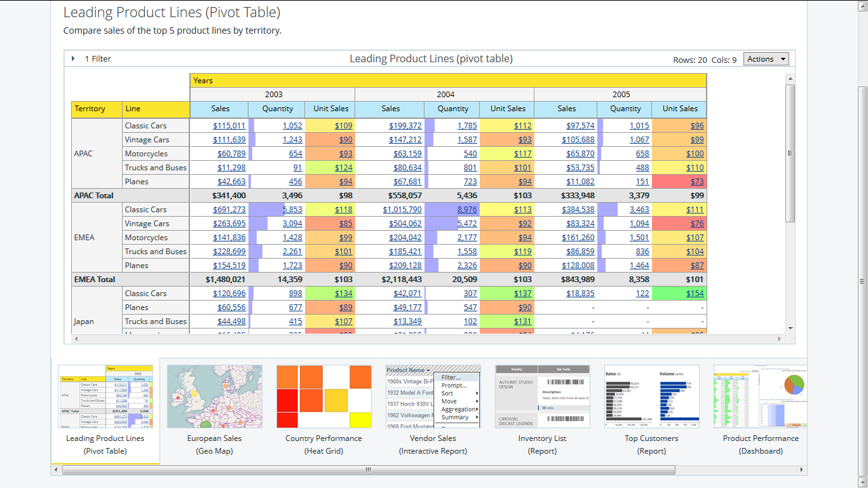
Task: Open the $60,556 Japan Planes link
Action: [x=231, y=308]
